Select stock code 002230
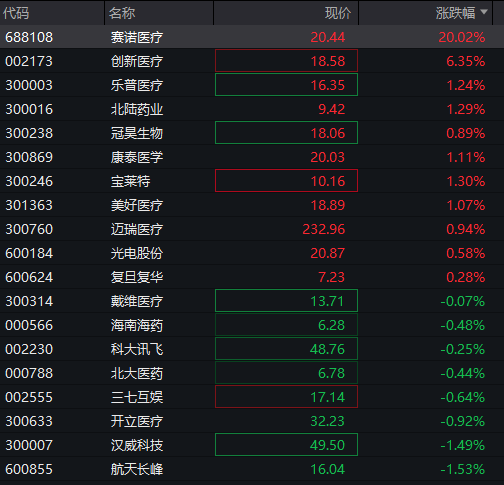The width and height of the screenshot is (504, 485). [29, 349]
